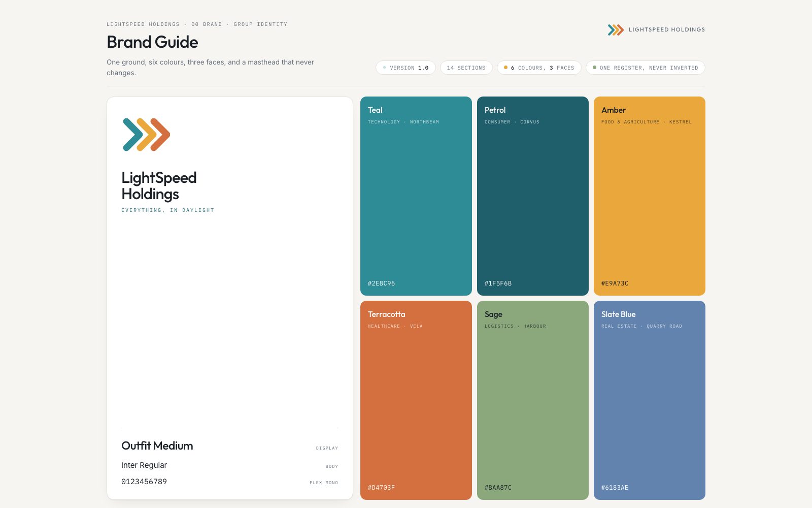This screenshot has width=812, height=508.
Task: Click the 14 SECTIONS pill
Action: point(466,68)
